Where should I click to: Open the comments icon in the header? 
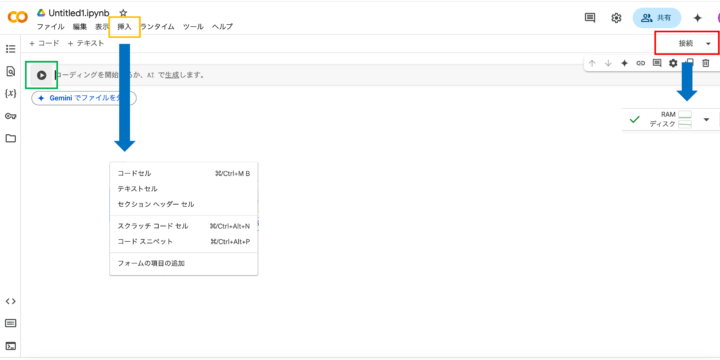click(x=590, y=17)
